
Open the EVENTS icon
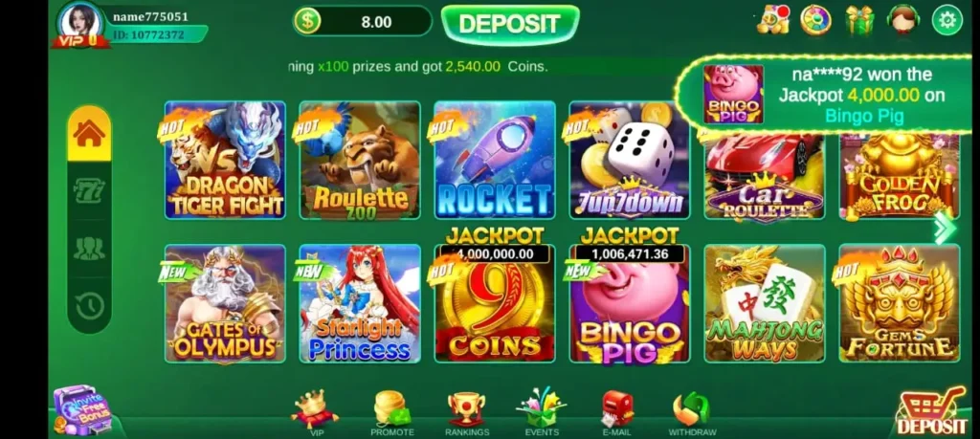tap(542, 412)
